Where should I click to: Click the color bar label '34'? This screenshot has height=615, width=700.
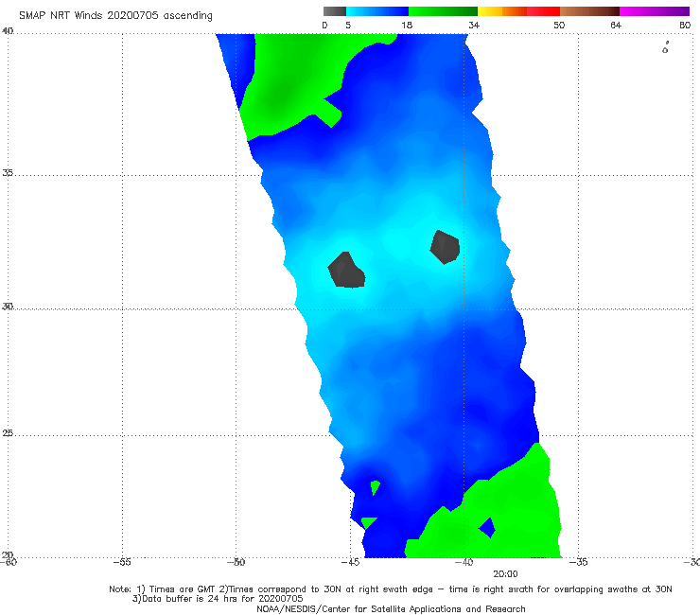(x=474, y=25)
